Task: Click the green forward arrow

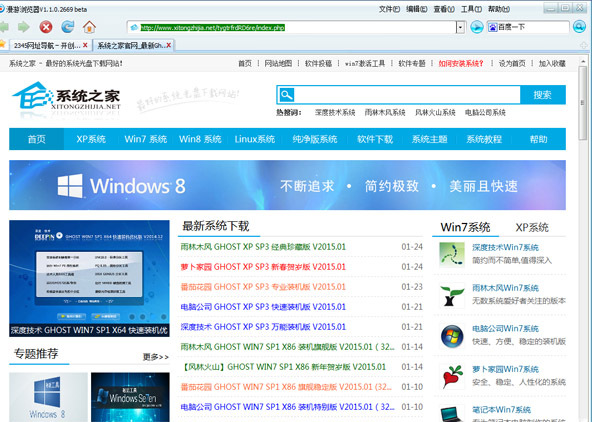Action: [24, 27]
